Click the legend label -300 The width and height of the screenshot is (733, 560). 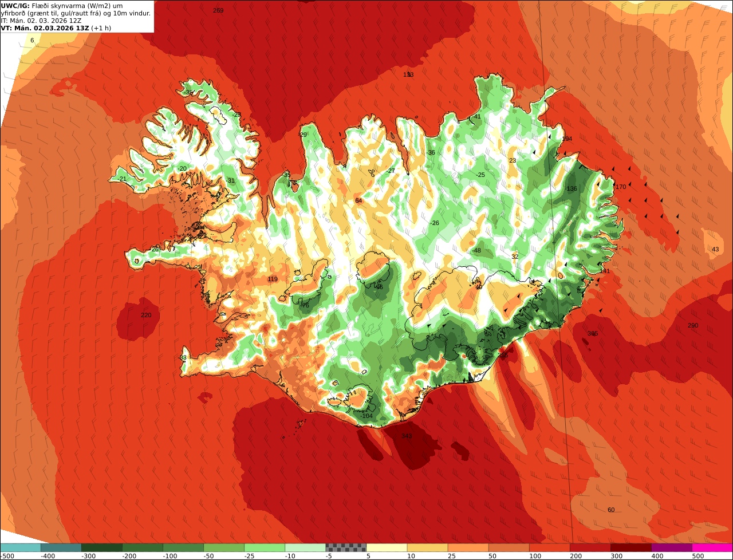[x=88, y=556]
